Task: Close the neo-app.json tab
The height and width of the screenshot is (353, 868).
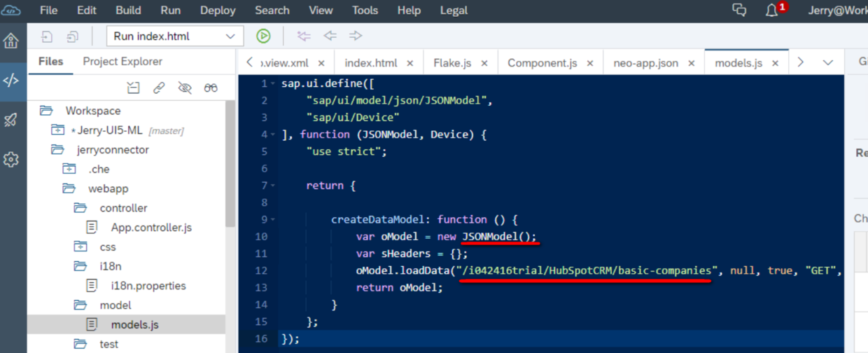Action: (691, 63)
